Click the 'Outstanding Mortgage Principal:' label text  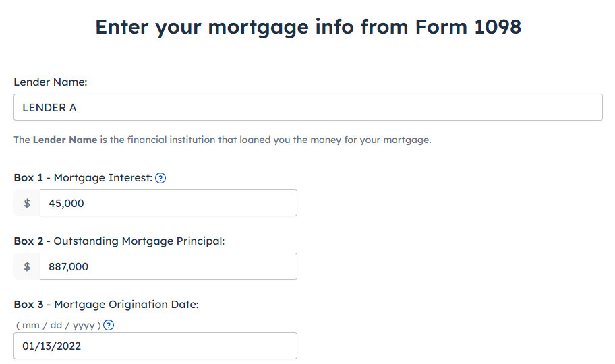click(x=139, y=241)
